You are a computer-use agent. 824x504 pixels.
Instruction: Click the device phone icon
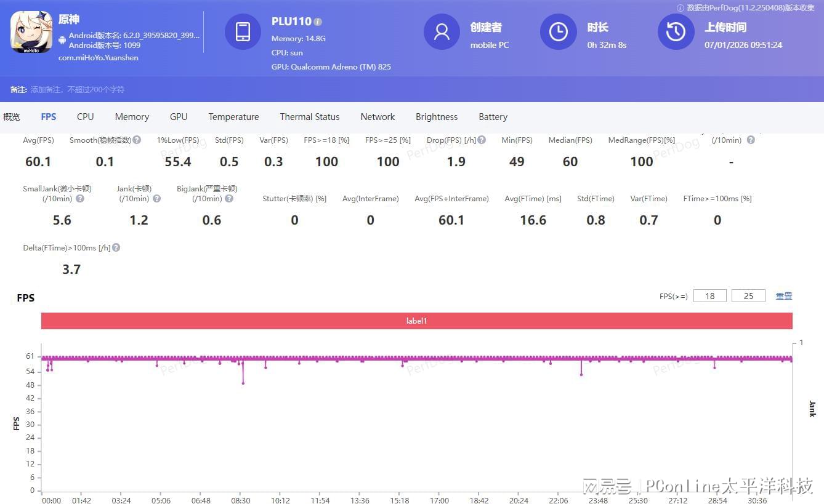243,32
